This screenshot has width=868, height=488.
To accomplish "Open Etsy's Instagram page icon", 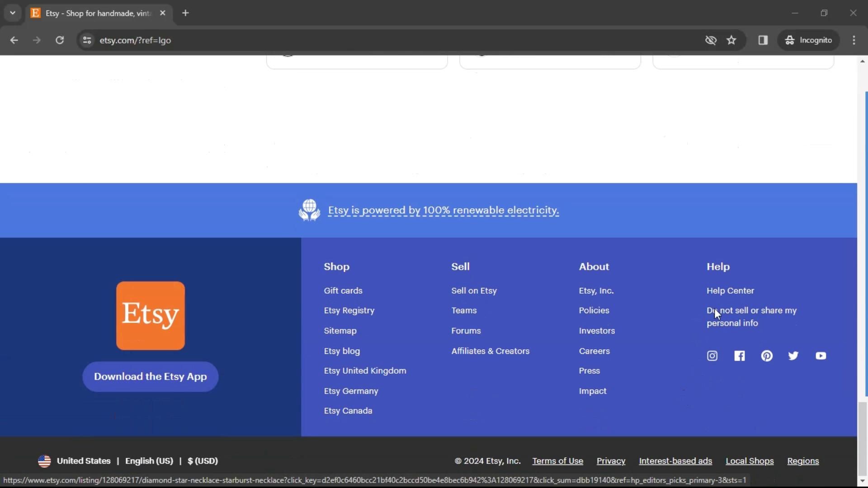I will pyautogui.click(x=712, y=356).
